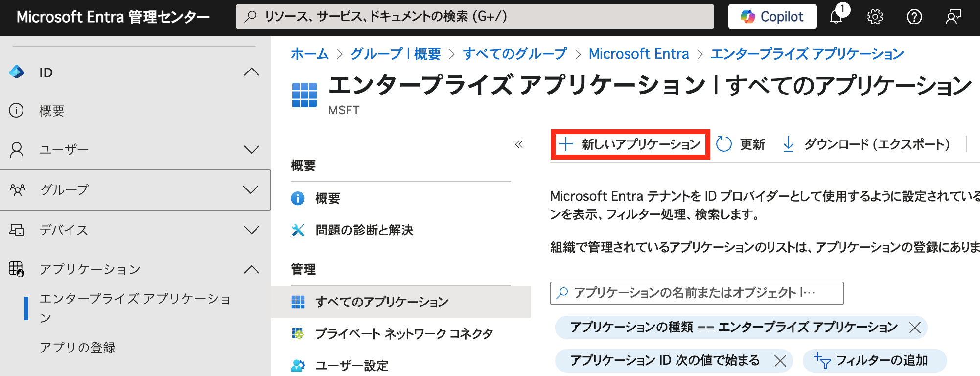Image resolution: width=980 pixels, height=376 pixels.
Task: Remove the アプリケーション ID filter
Action: pyautogui.click(x=780, y=361)
